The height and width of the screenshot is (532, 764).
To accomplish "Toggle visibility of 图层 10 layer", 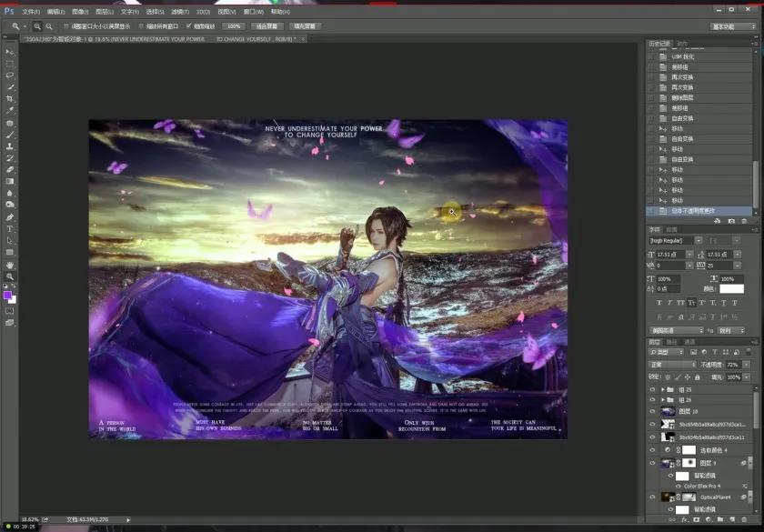I will coord(652,412).
